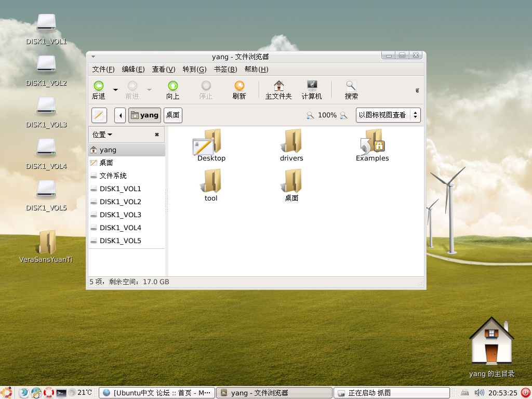532x399 pixels.
Task: Click the status bar text 剩余空间: 17.0 GB
Action: [139, 282]
